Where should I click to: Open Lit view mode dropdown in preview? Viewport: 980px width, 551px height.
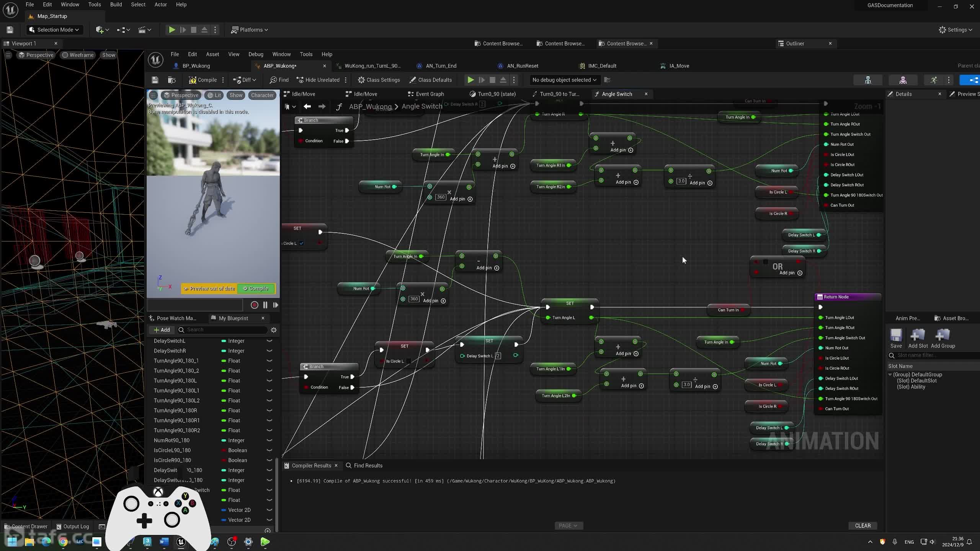point(214,95)
